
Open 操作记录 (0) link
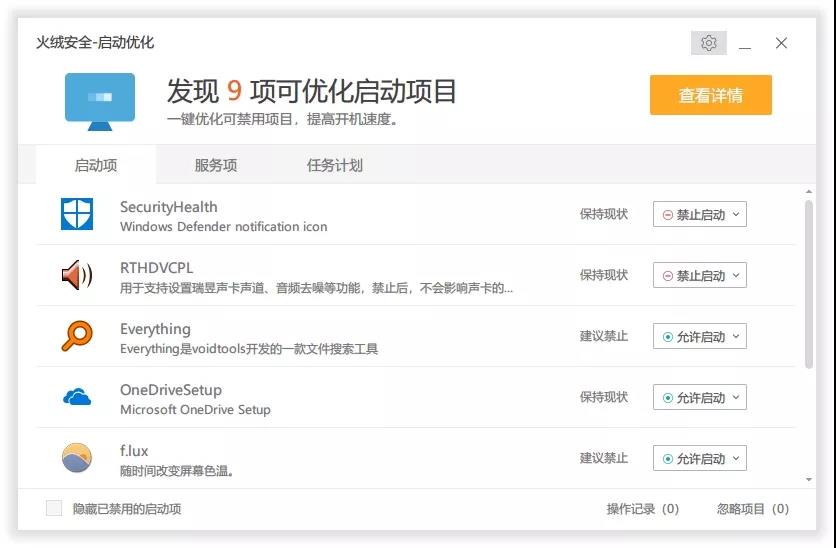click(642, 509)
